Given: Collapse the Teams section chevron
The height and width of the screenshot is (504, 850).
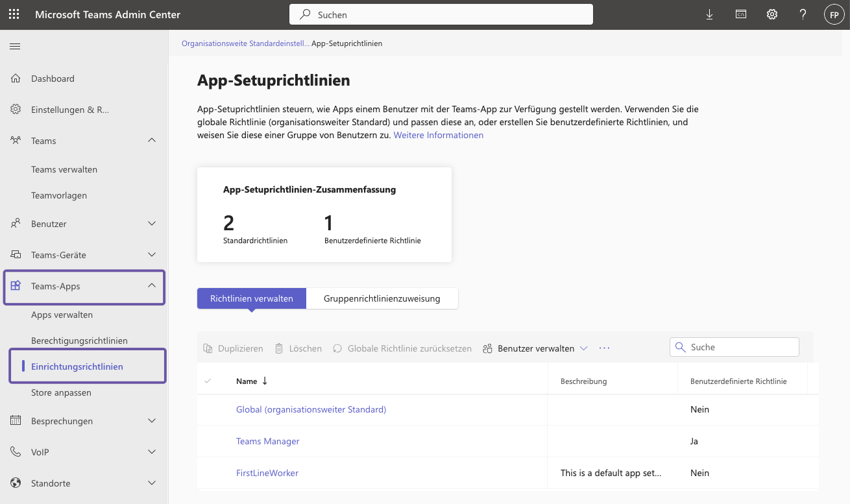Looking at the screenshot, I should pos(152,141).
